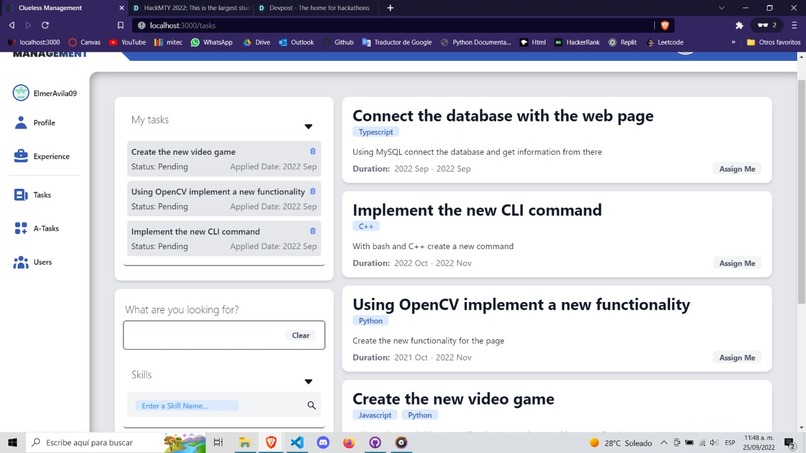Open the Canvas bookmark
The height and width of the screenshot is (453, 806).
(84, 42)
